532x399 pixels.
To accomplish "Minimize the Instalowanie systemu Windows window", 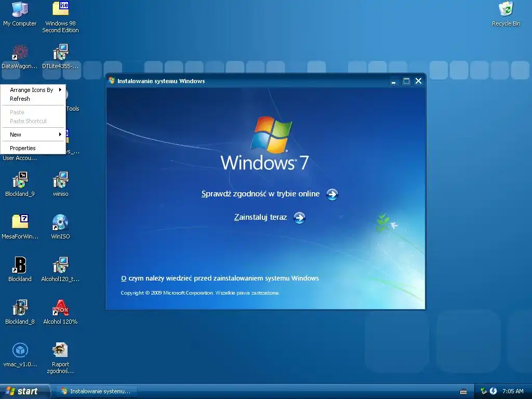I will 394,81.
